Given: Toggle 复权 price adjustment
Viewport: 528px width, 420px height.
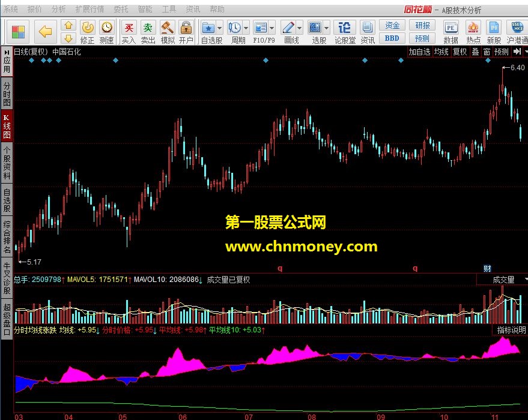Looking at the screenshot, I should click(460, 52).
